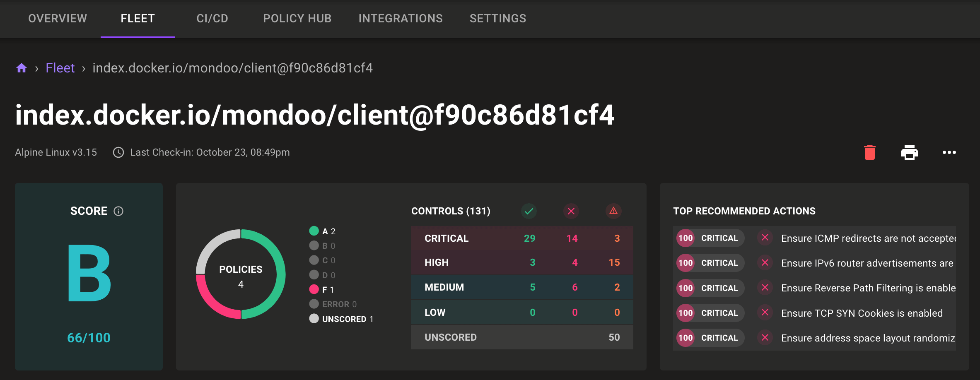Open the Integrations tab
Screen dimensions: 980x380
tap(401, 19)
